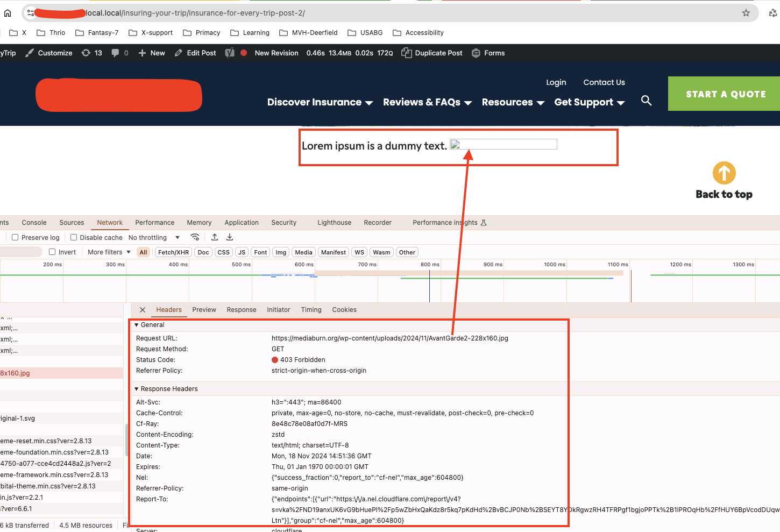Image resolution: width=780 pixels, height=532 pixels.
Task: Click Duplicate Post in admin bar
Action: (x=432, y=53)
